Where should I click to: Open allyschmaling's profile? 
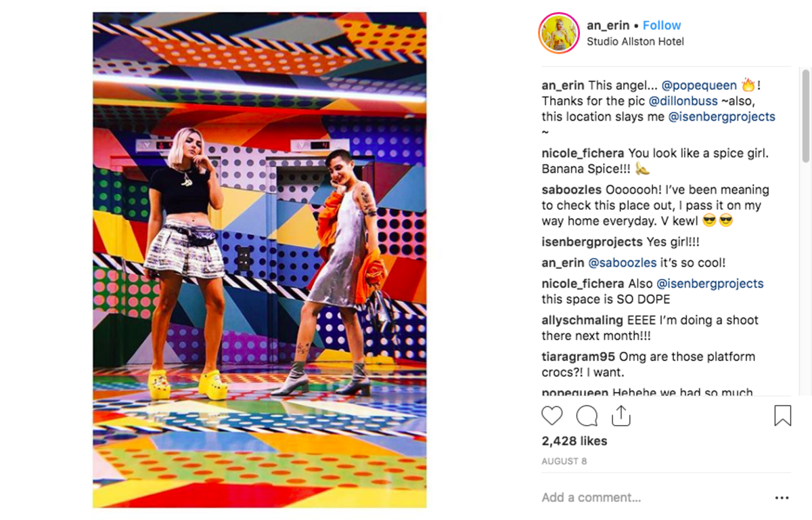pyautogui.click(x=583, y=320)
